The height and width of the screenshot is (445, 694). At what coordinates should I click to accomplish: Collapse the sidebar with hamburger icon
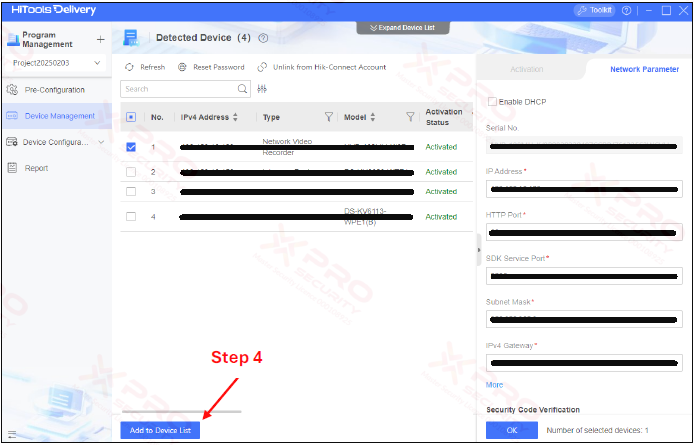(x=12, y=434)
